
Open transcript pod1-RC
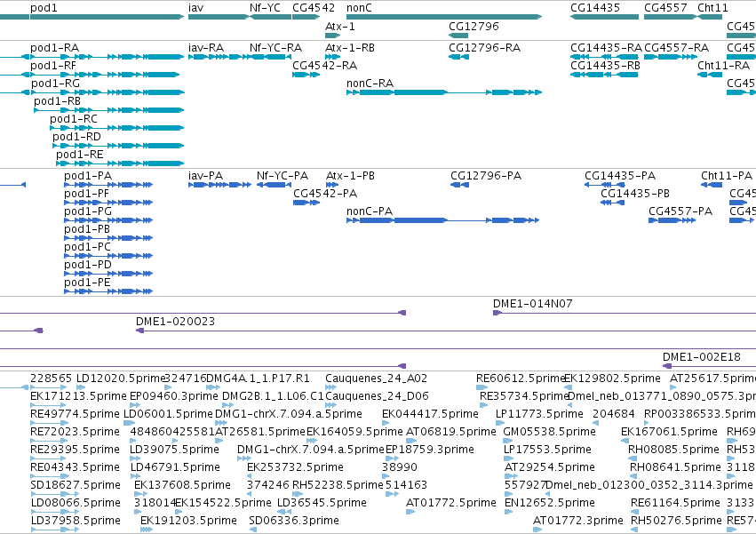coord(73,119)
